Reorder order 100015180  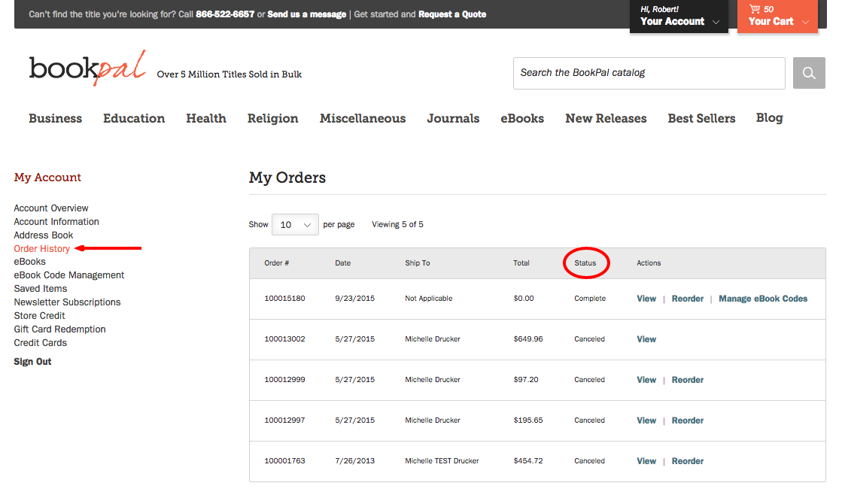[x=688, y=299]
